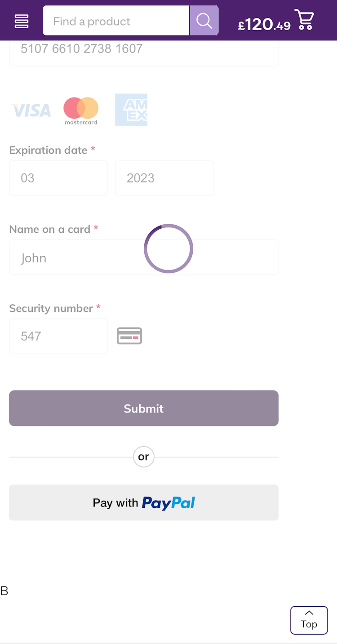Click the card number field
Viewport: 337px width, 644px height.
[x=144, y=50]
